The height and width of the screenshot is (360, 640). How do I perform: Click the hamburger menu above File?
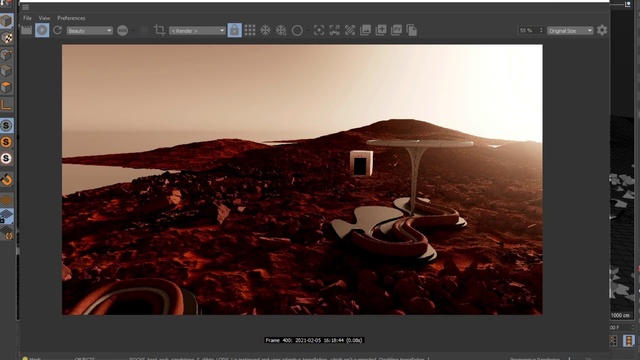point(25,7)
